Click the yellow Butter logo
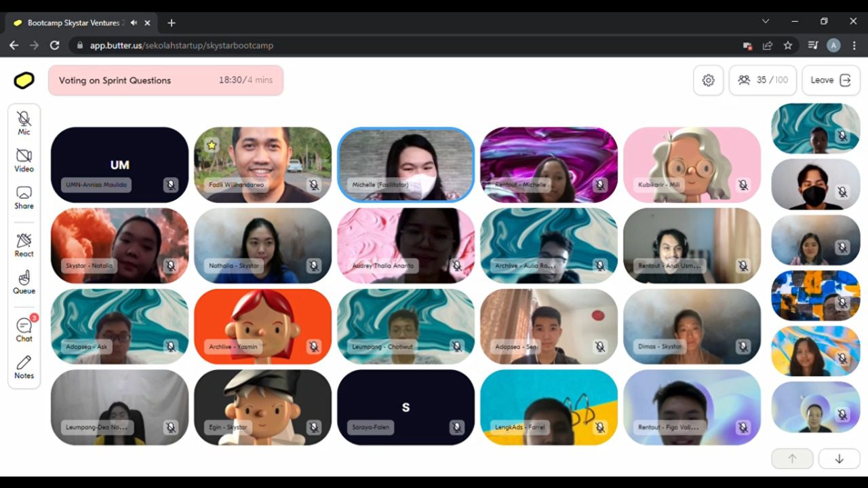Image resolution: width=868 pixels, height=488 pixels. click(x=24, y=81)
